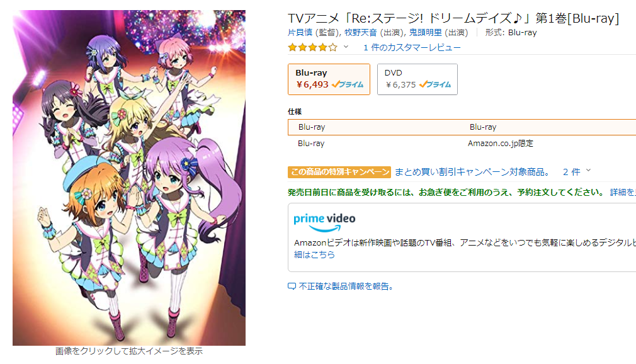Image resolution: width=636 pixels, height=364 pixels.
Task: Click the 細はこちら link under prime video
Action: click(314, 255)
